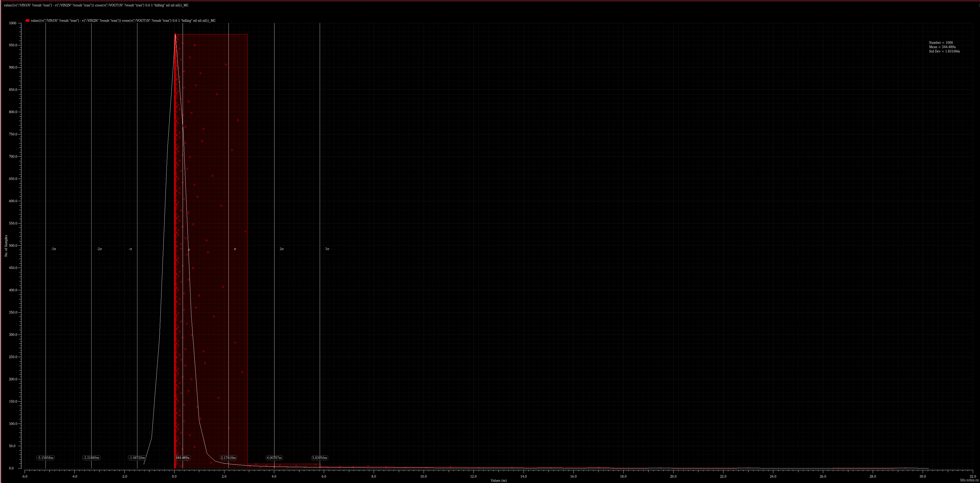Click the y-axis '1000' tick label
The width and height of the screenshot is (980, 483).
pyautogui.click(x=13, y=23)
